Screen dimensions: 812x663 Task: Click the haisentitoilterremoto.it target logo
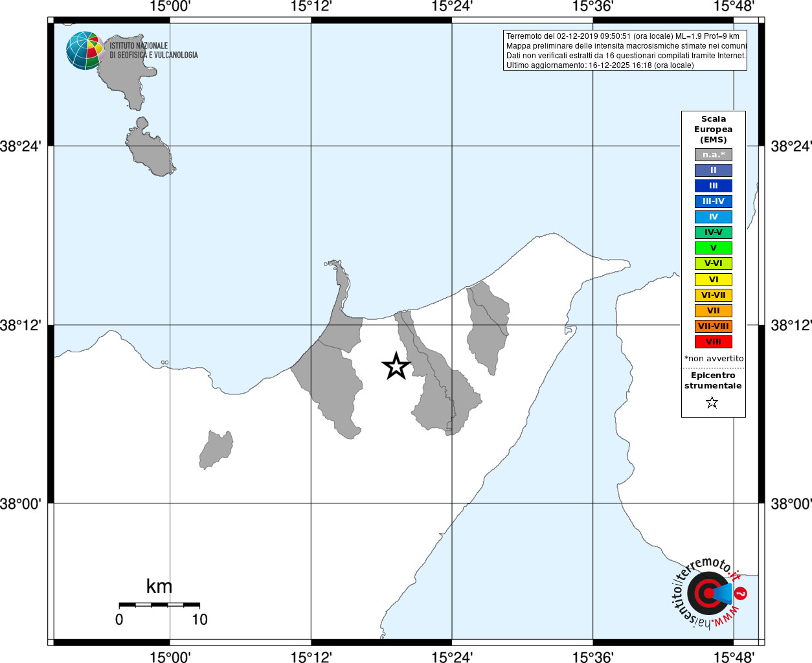(708, 593)
